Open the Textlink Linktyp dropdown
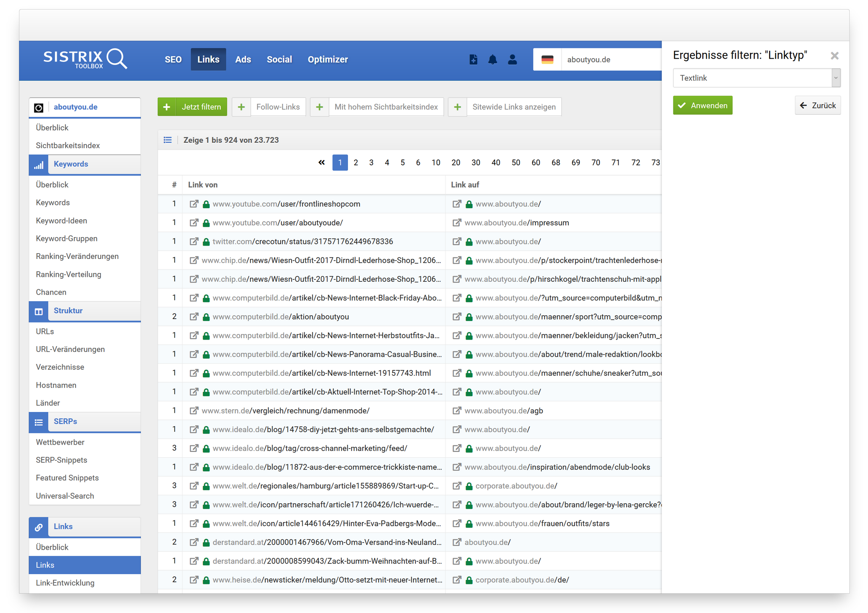This screenshot has height=613, width=868. (x=756, y=78)
